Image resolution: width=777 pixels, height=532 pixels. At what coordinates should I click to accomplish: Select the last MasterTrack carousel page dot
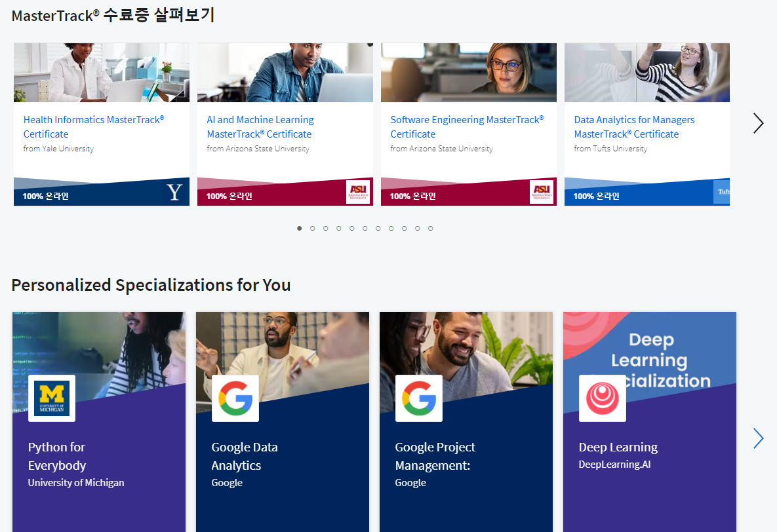point(431,229)
